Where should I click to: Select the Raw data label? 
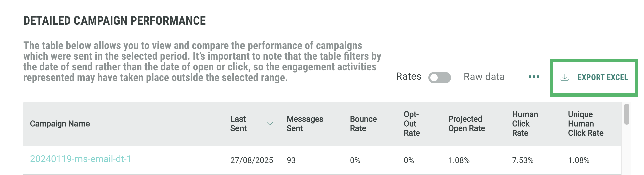click(x=484, y=77)
